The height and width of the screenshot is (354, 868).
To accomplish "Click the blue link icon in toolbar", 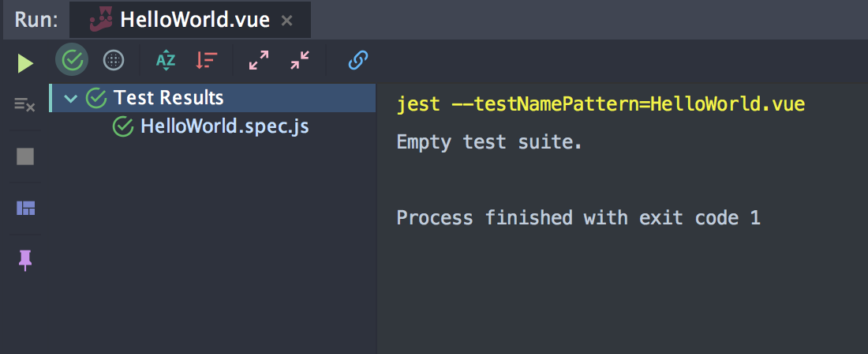I will click(x=358, y=60).
